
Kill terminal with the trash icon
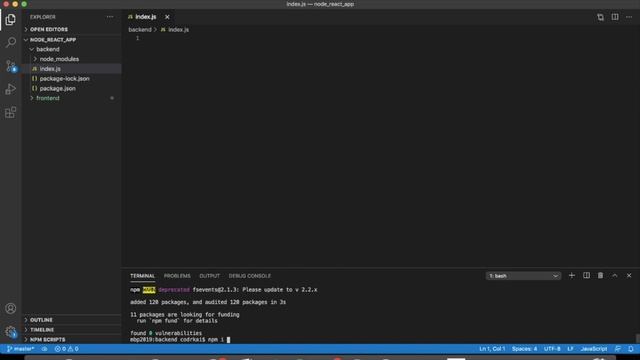600,276
